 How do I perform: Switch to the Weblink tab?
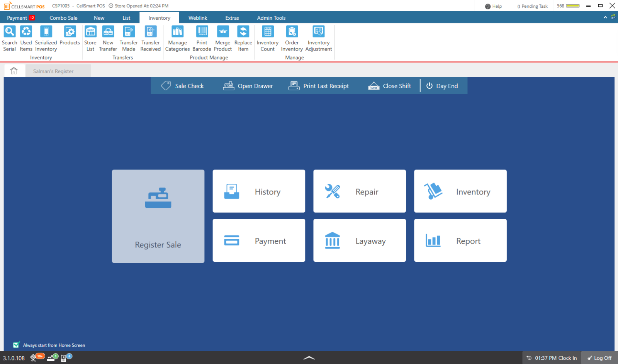click(x=198, y=17)
